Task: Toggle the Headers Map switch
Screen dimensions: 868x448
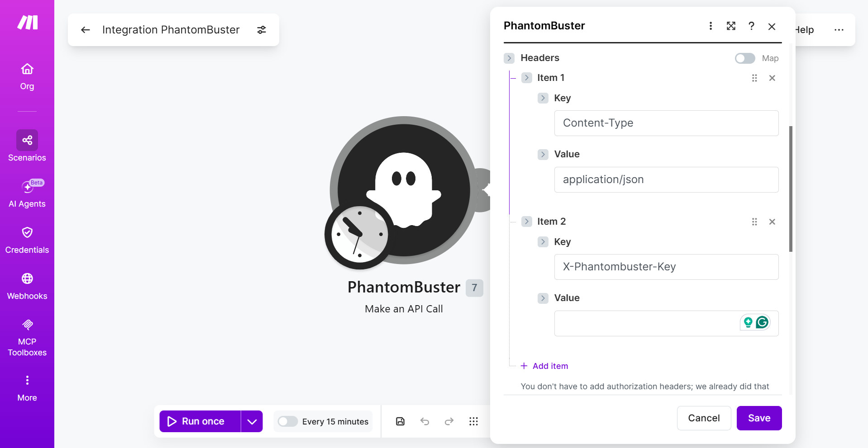Action: pyautogui.click(x=745, y=58)
